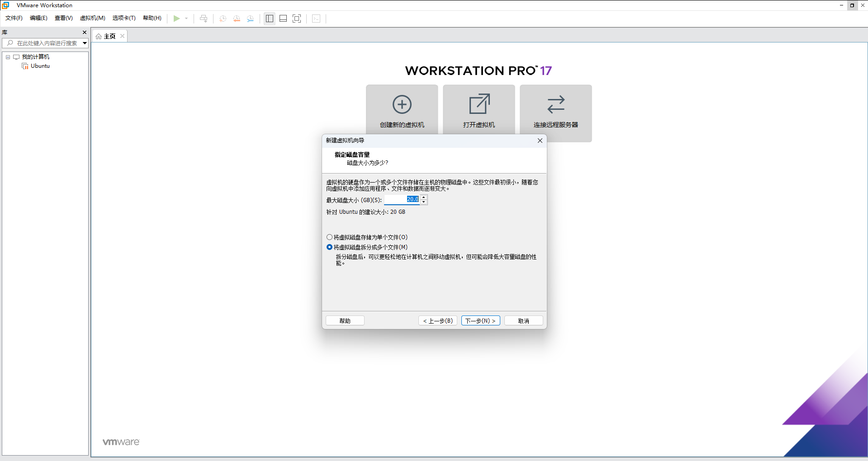Image resolution: width=868 pixels, height=461 pixels.
Task: Click the 连接远程服务器 tile
Action: tap(556, 113)
